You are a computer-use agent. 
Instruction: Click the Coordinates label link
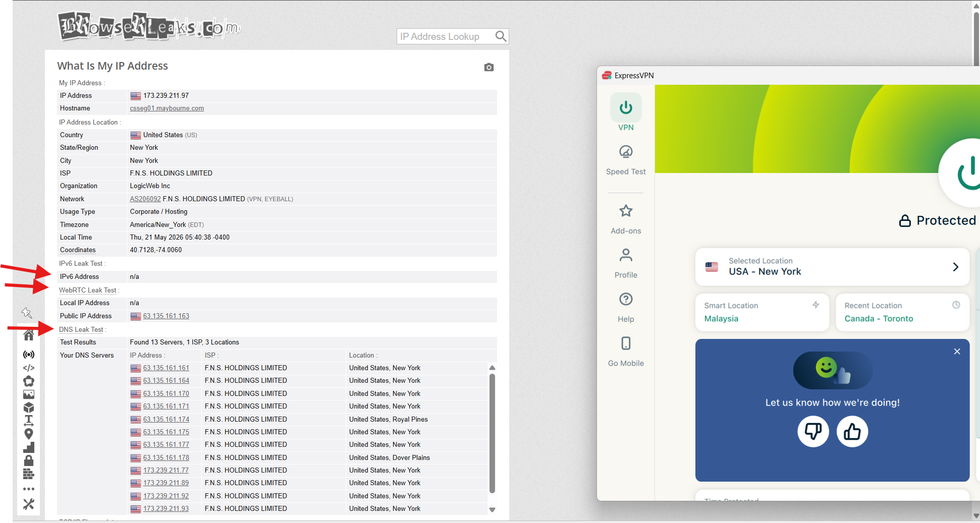pos(78,250)
